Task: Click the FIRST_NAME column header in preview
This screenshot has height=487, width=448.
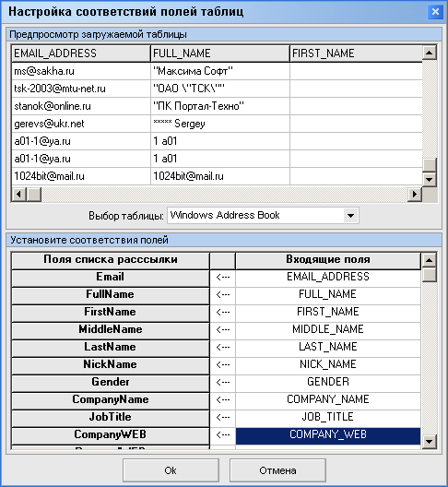Action: pos(356,53)
